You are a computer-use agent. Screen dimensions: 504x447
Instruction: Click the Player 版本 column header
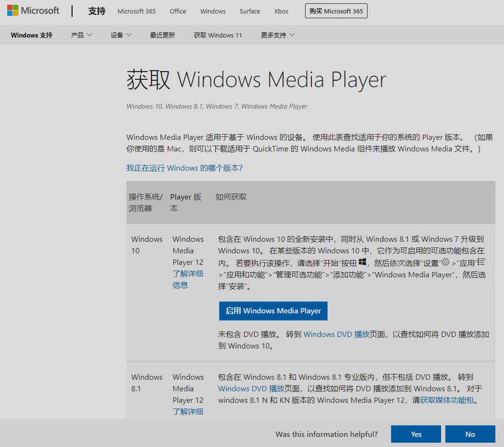185,203
